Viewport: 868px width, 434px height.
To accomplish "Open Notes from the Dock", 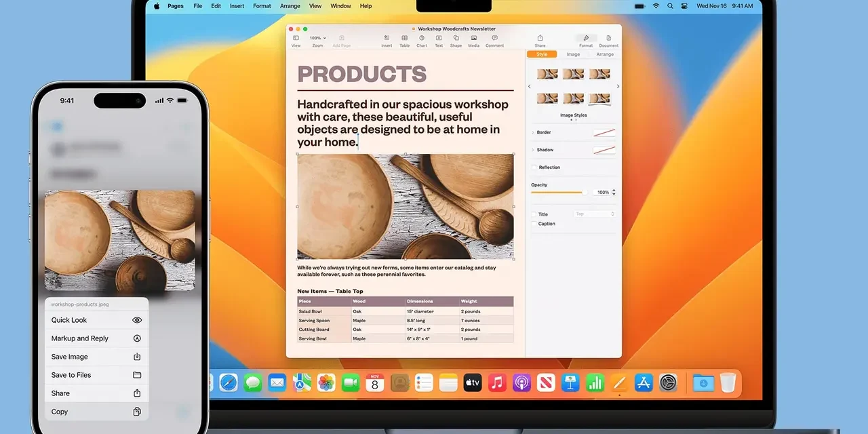I will [448, 382].
